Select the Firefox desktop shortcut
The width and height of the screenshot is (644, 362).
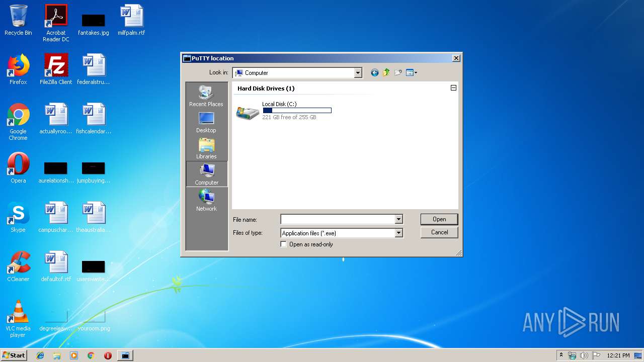18,69
